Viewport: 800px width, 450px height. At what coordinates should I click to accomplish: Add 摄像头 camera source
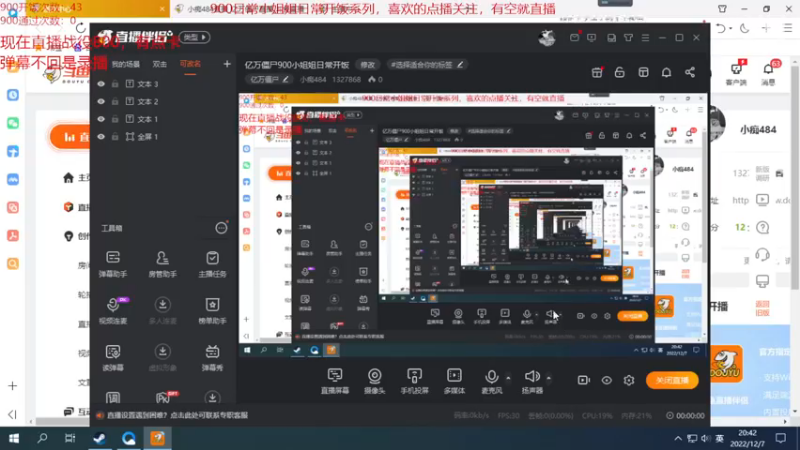point(374,381)
